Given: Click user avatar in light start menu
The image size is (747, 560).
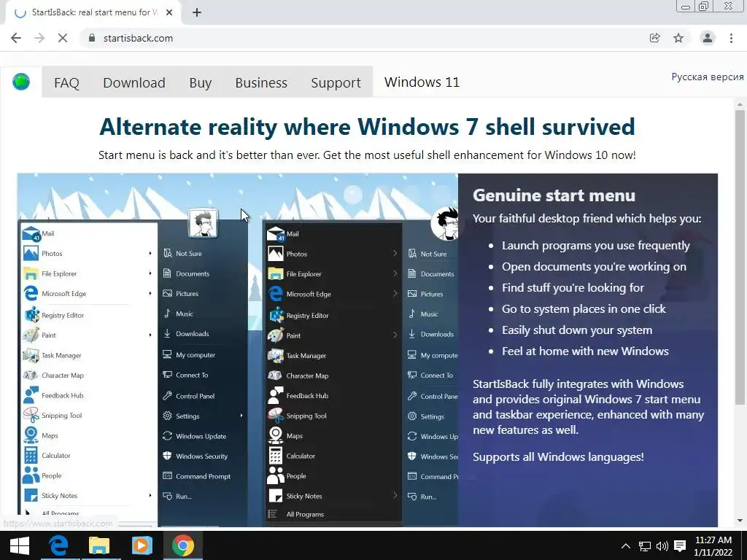Looking at the screenshot, I should point(204,223).
